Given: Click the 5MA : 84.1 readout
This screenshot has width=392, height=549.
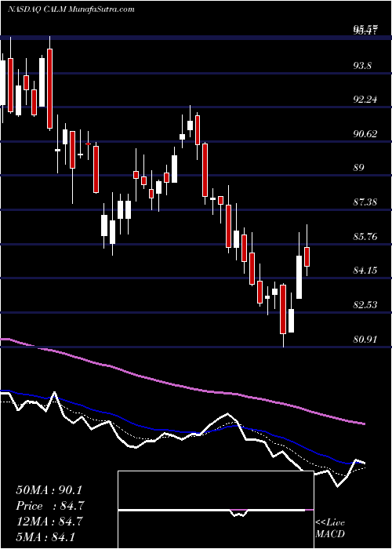Looking at the screenshot, I should (45, 536).
